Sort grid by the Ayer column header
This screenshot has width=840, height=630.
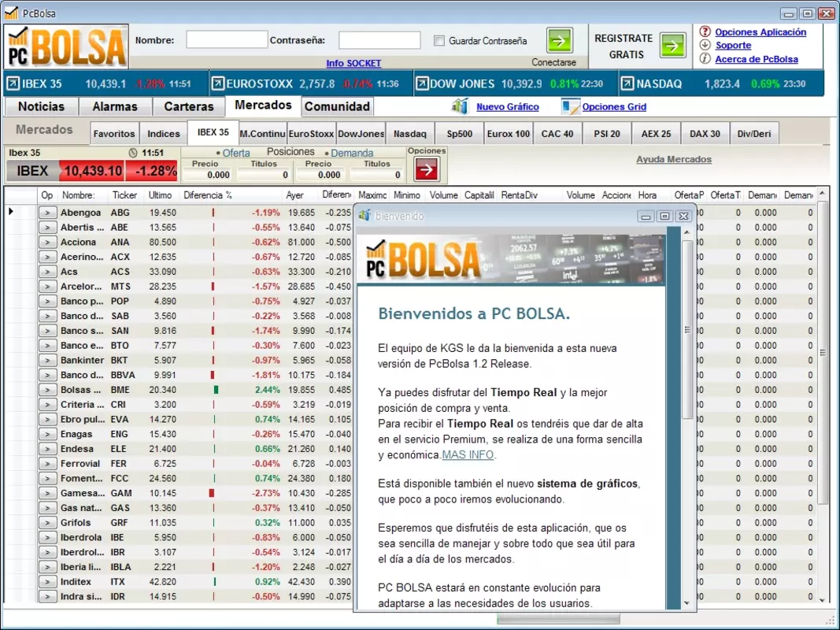(299, 195)
